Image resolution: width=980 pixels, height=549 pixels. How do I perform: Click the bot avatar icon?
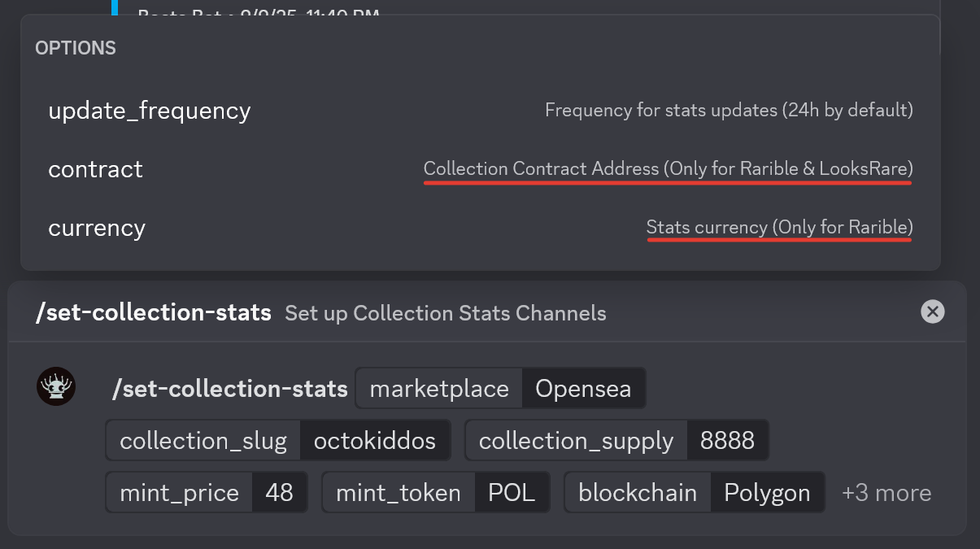click(x=56, y=387)
